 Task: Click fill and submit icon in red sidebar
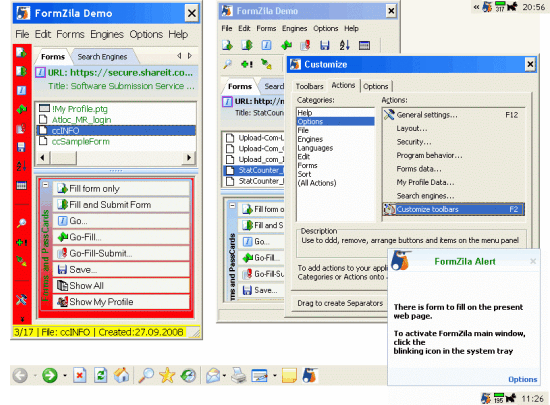(21, 71)
